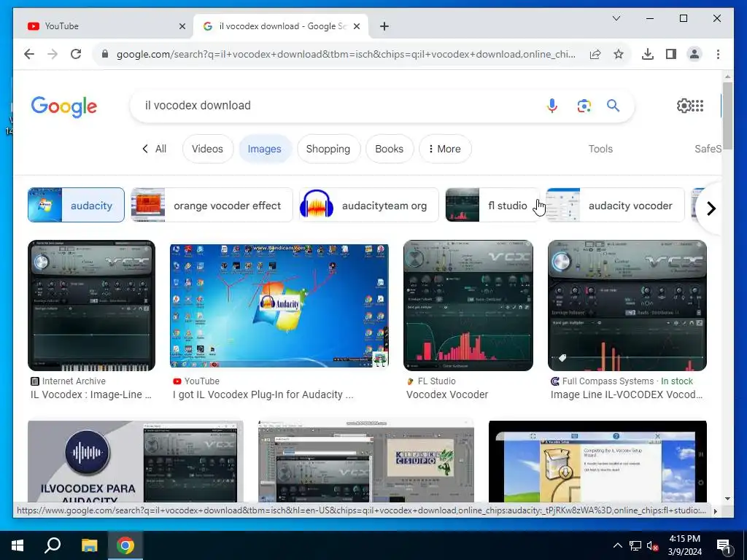Toggle Chrome side panel icon
Screen dimensions: 747x560
tap(671, 54)
